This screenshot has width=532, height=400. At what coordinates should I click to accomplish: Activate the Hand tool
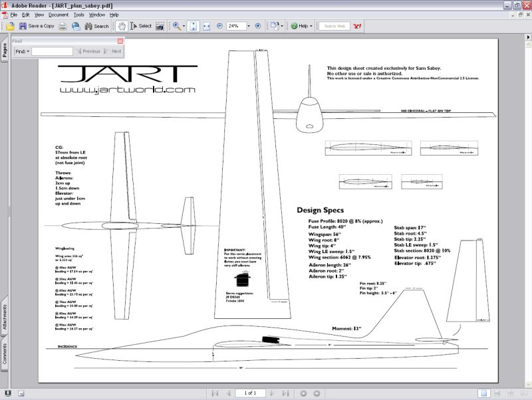point(122,26)
